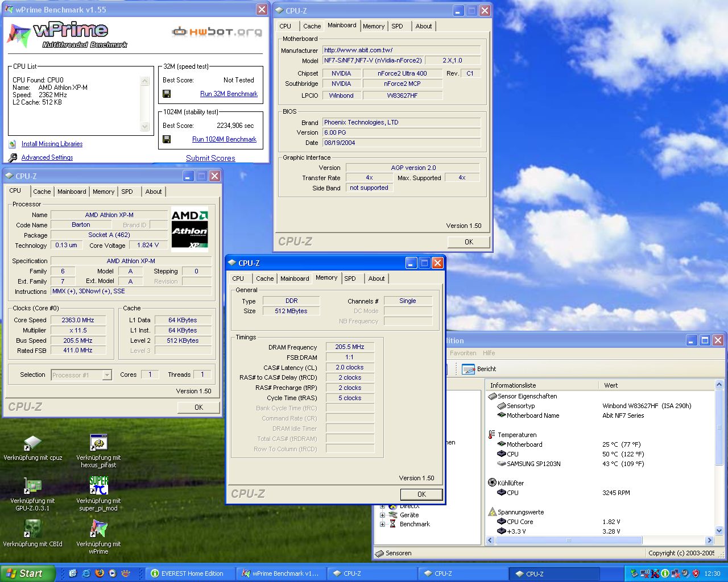
Task: Click the hard drive icon beside SAMSUNG SP1203N
Action: (502, 464)
